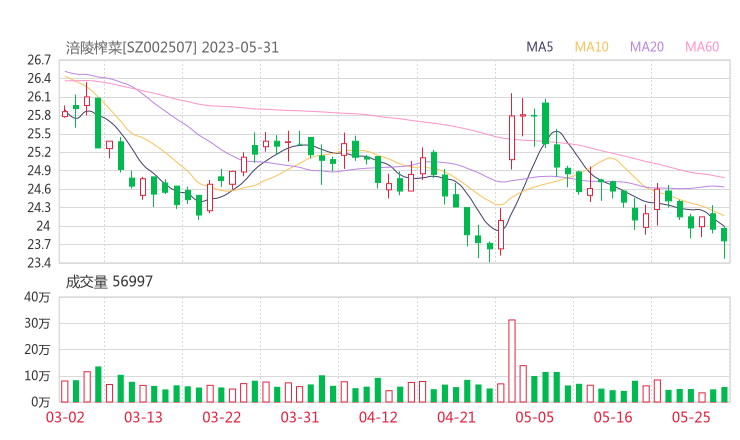This screenshot has width=740, height=440.
Task: Click the 04-21 date axis label
Action: coord(456,417)
